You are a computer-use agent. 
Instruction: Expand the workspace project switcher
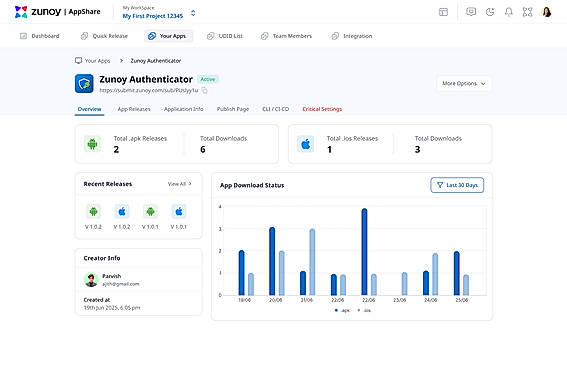(193, 13)
